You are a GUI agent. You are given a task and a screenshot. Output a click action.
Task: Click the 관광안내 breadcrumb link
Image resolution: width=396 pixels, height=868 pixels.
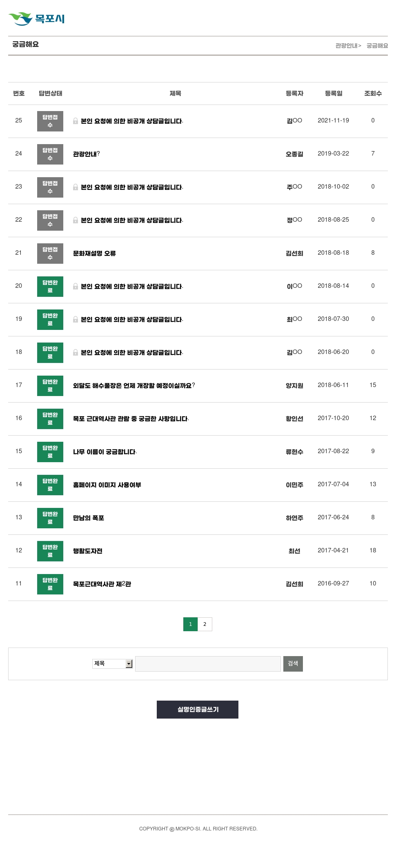347,46
